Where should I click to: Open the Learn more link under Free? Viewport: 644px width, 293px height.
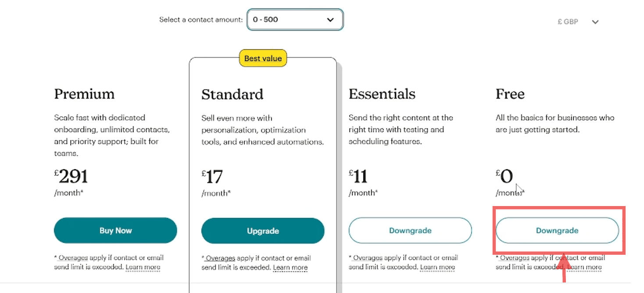[x=584, y=267]
